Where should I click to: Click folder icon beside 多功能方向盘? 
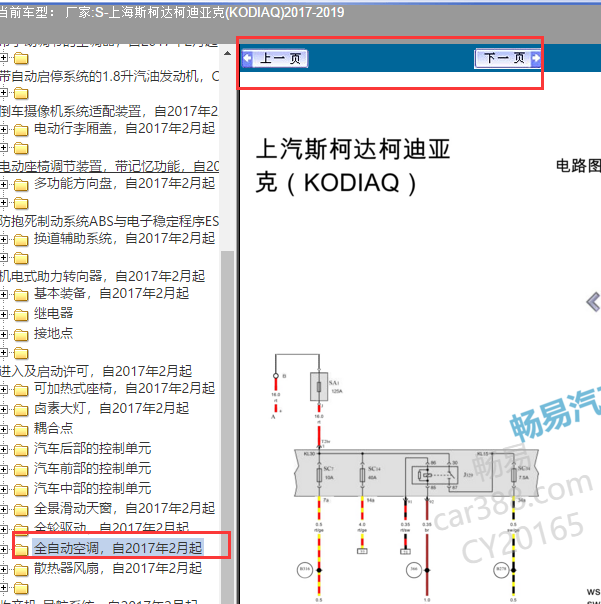[21, 185]
